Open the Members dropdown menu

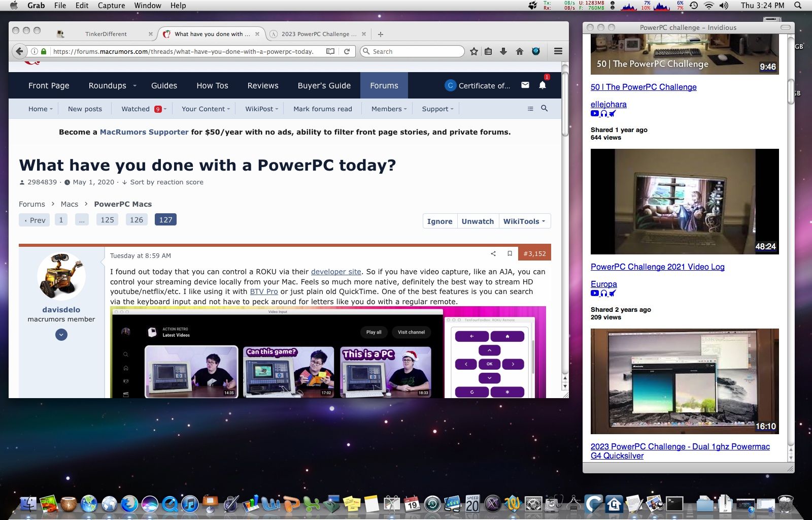(389, 109)
